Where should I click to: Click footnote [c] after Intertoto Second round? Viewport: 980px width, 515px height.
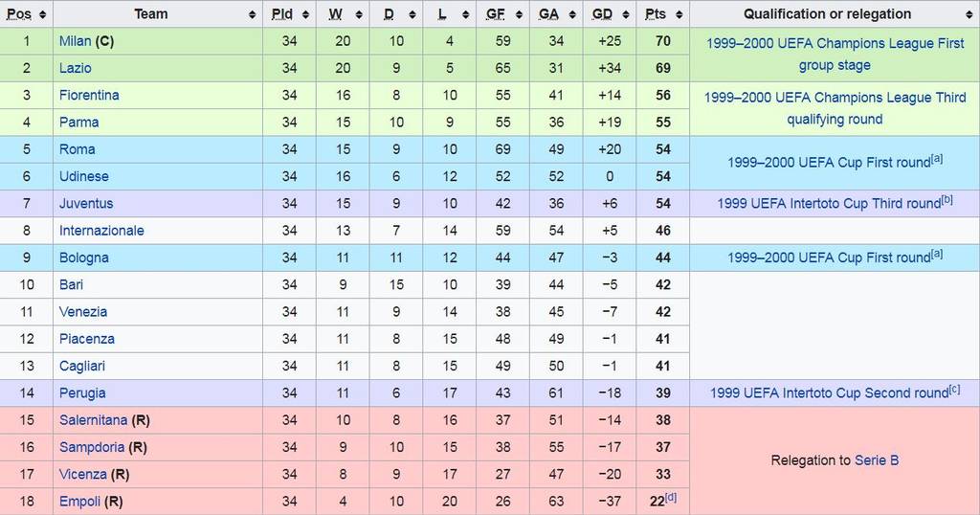click(954, 390)
